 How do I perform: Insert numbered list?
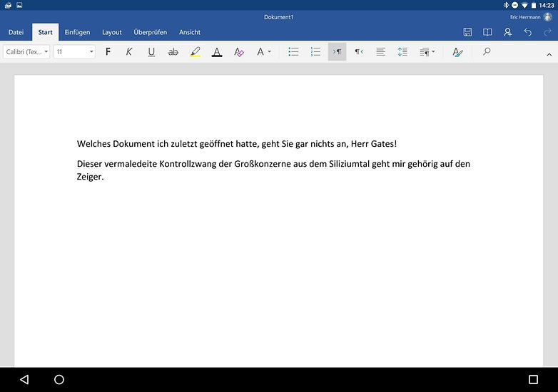[x=315, y=52]
